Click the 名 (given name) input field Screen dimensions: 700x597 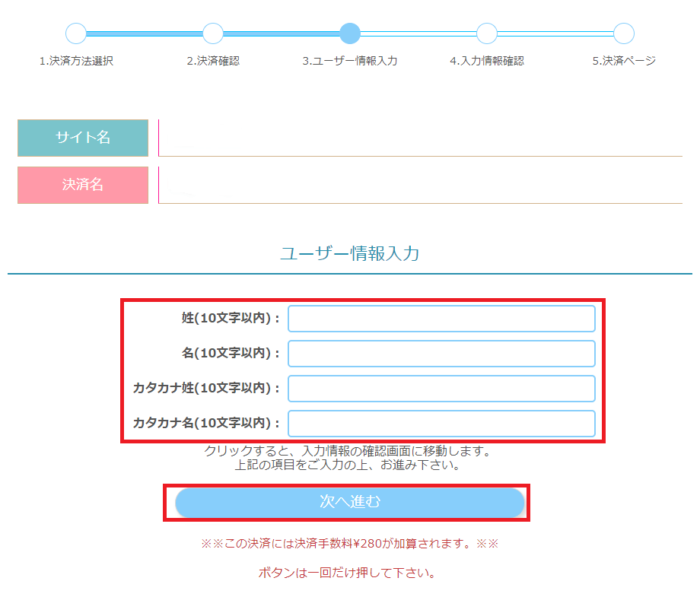pyautogui.click(x=441, y=354)
